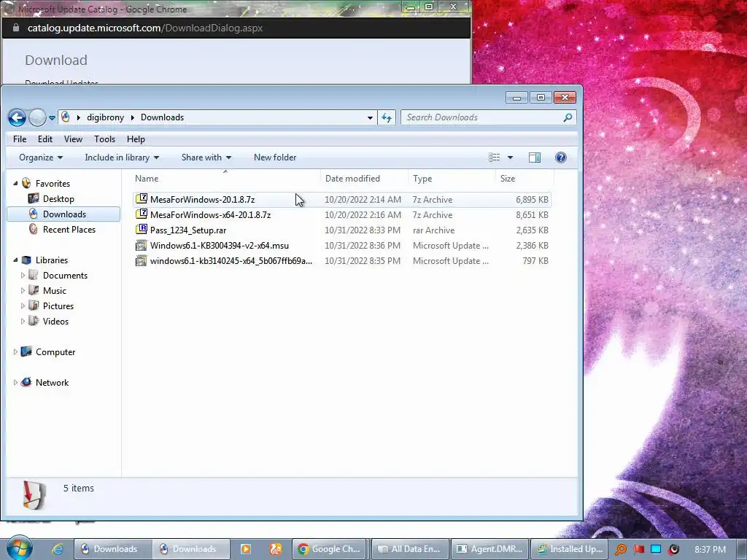The width and height of the screenshot is (747, 560).
Task: Select the Pass_1234_Setup.rar archive icon
Action: [142, 230]
